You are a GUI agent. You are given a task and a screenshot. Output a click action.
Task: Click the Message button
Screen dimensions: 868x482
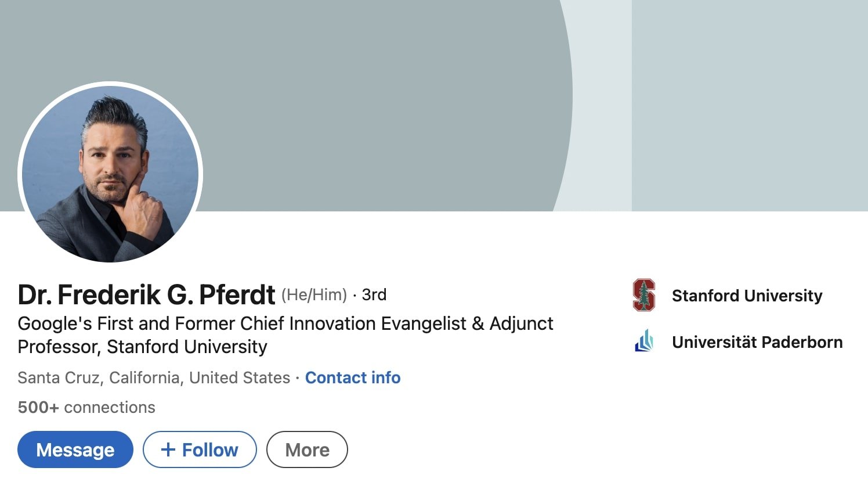point(75,449)
